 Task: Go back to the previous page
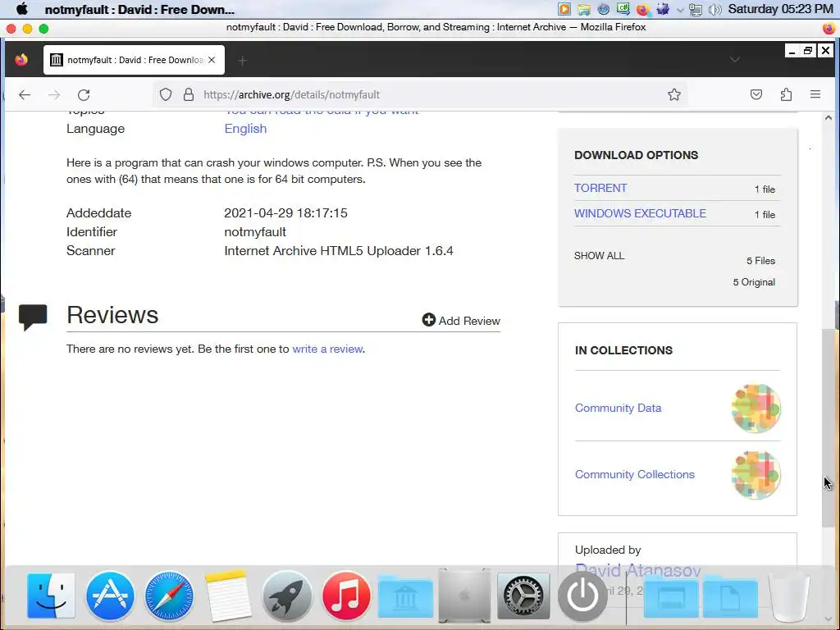coord(25,95)
